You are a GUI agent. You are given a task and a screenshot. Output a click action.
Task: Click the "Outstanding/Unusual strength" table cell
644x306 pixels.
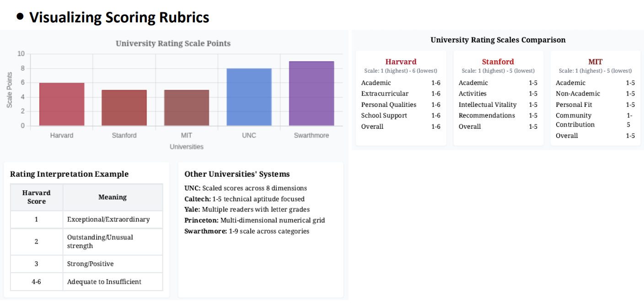113,242
